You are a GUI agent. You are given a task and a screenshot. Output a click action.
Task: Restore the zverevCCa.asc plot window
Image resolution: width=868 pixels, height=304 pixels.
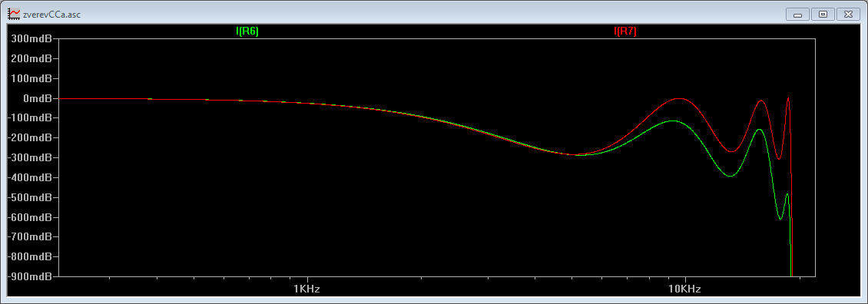(x=823, y=15)
